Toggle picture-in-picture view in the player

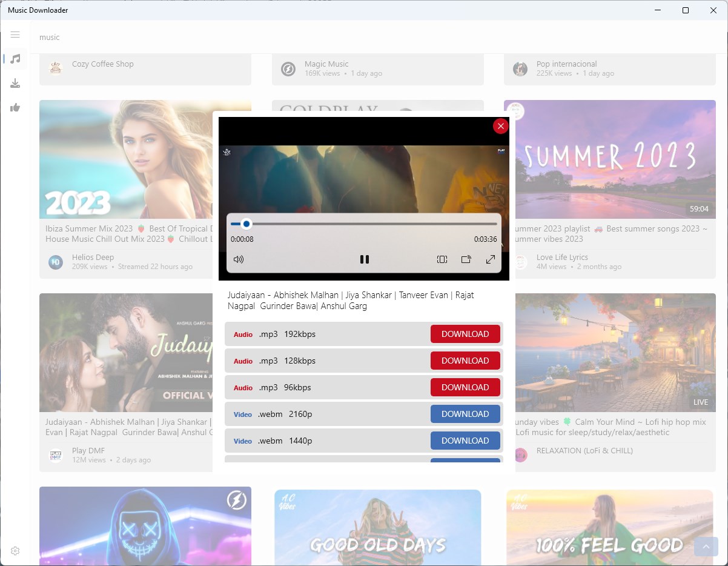click(x=442, y=259)
